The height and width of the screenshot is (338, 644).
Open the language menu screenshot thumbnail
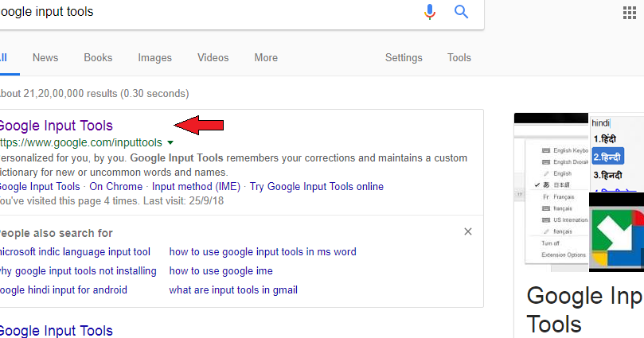[552, 192]
